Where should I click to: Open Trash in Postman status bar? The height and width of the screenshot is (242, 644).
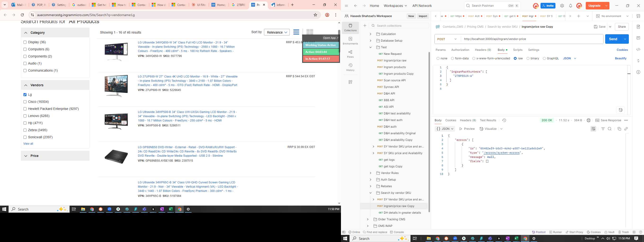pos(623,232)
